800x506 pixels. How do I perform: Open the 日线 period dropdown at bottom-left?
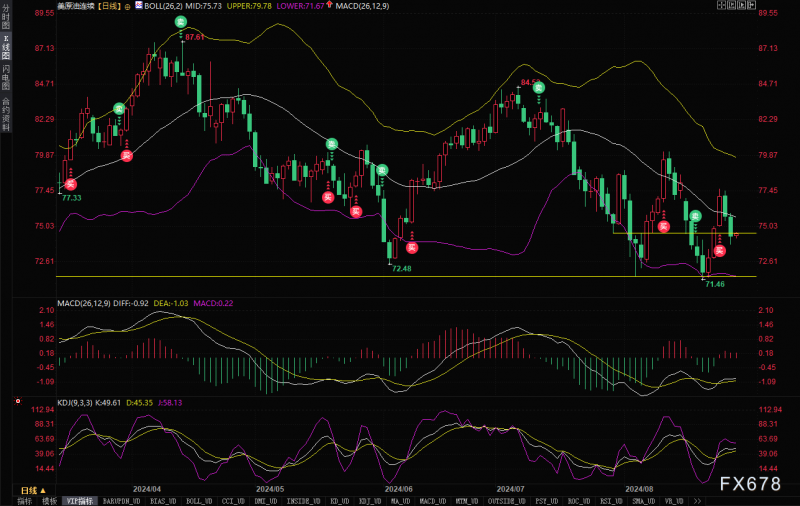coord(33,490)
